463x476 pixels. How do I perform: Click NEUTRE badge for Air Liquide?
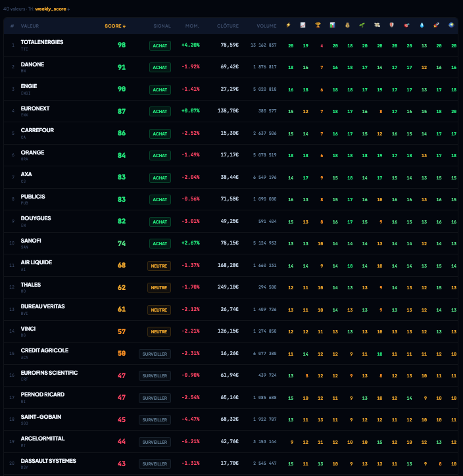[159, 266]
